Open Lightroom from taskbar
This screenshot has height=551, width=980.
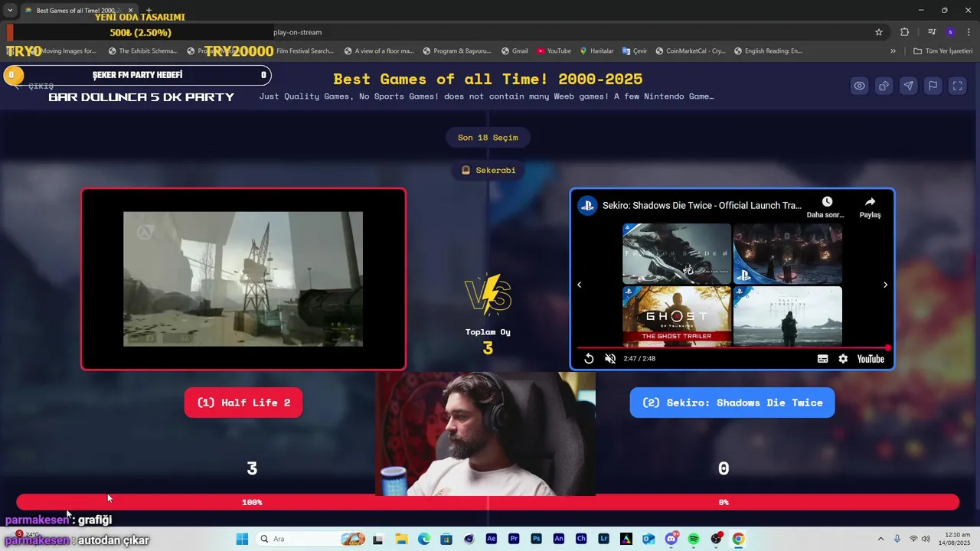pyautogui.click(x=603, y=539)
